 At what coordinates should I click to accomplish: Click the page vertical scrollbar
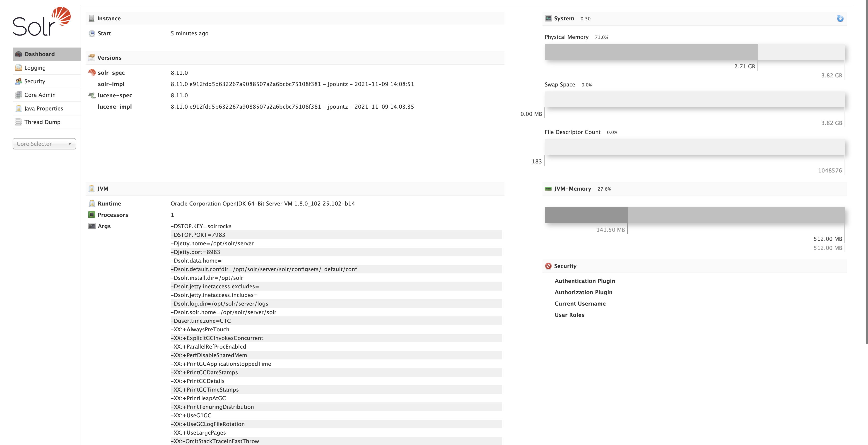pos(866,172)
